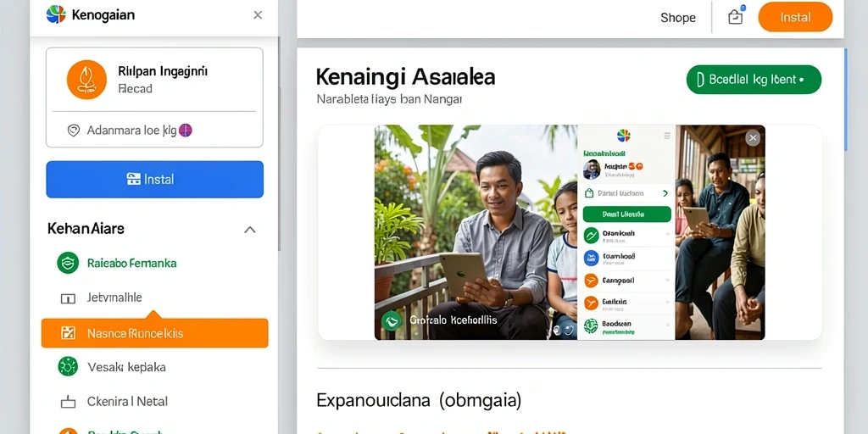Viewport: 868px width, 434px height.
Task: Click the Expanouiclana (obmgaia) heading
Action: click(419, 400)
